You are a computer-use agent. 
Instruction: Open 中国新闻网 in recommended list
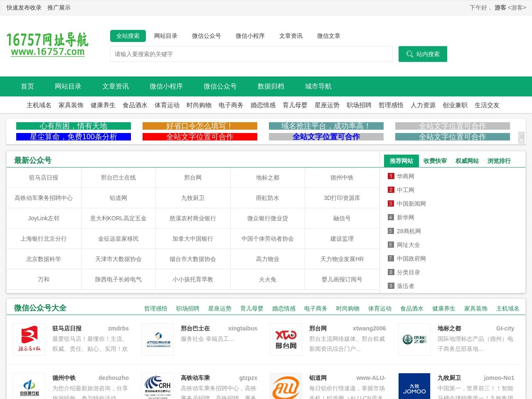click(x=411, y=204)
